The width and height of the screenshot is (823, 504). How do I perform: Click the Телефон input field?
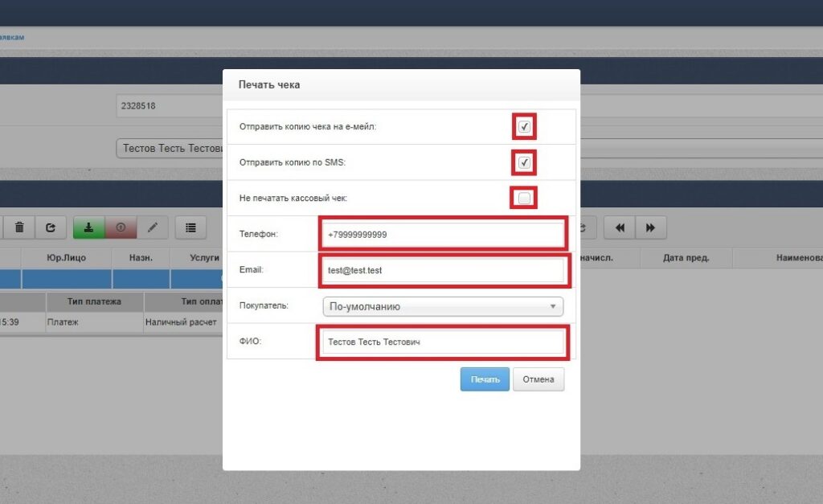pos(443,234)
